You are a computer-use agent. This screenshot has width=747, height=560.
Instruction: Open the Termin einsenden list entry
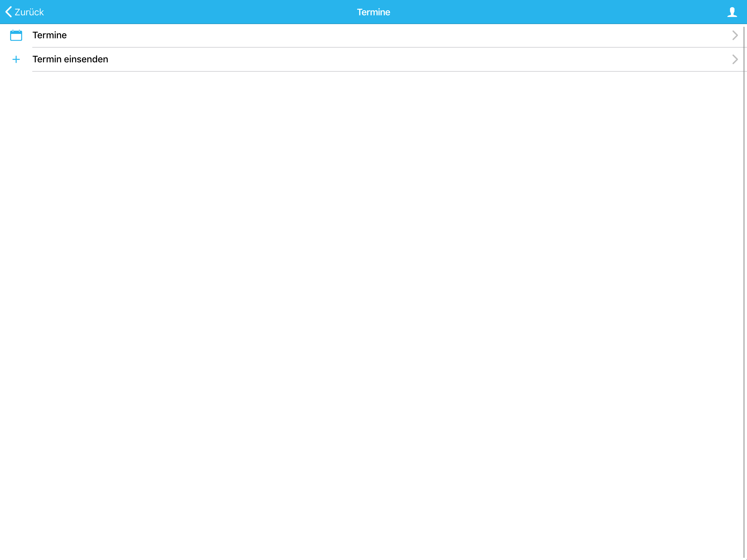[x=372, y=59]
